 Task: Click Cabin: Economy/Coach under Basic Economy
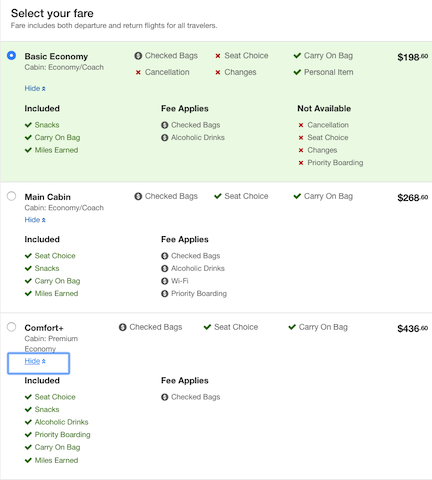tap(64, 67)
